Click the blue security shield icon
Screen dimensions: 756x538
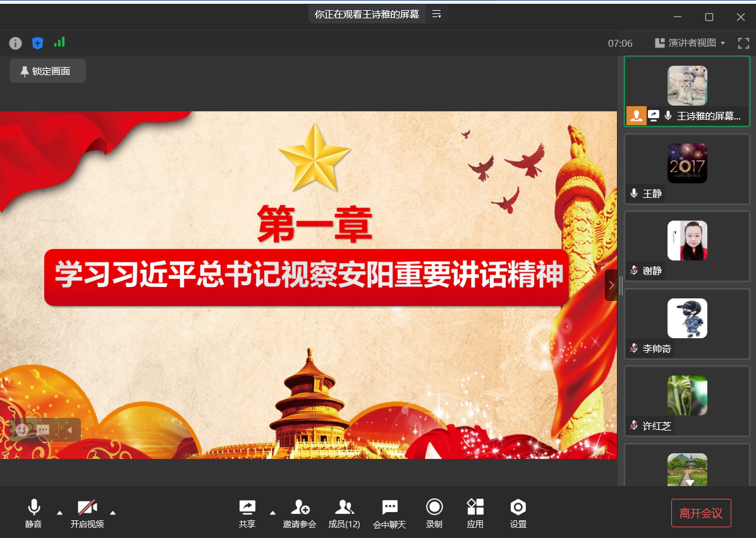(38, 43)
